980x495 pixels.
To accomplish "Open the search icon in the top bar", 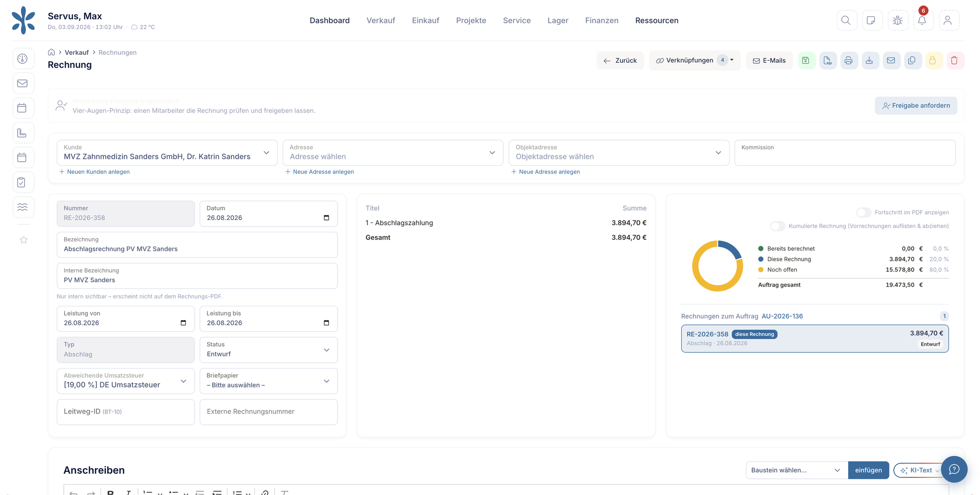I will pos(846,20).
